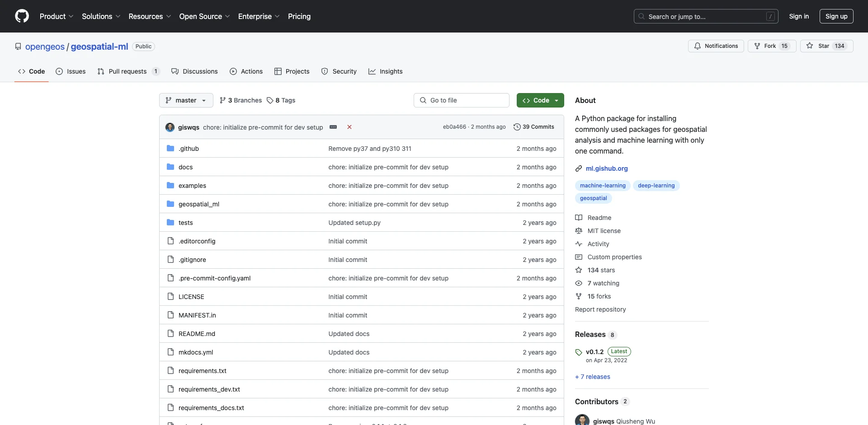Switch to the Pull requests tab
Image resolution: width=868 pixels, height=425 pixels.
coord(128,71)
